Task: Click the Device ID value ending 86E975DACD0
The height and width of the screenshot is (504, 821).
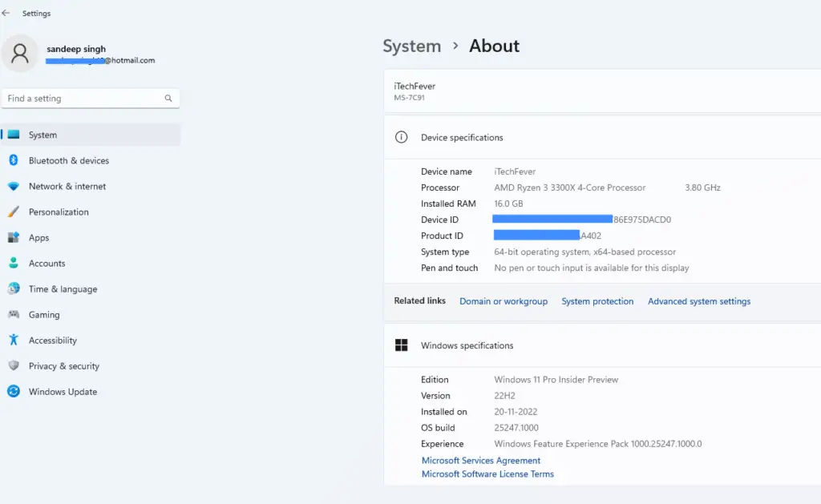Action: tap(582, 220)
